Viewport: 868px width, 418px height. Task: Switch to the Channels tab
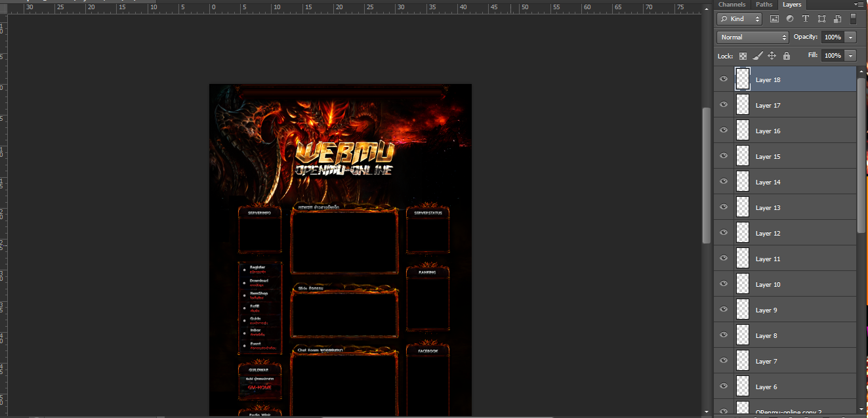tap(732, 5)
